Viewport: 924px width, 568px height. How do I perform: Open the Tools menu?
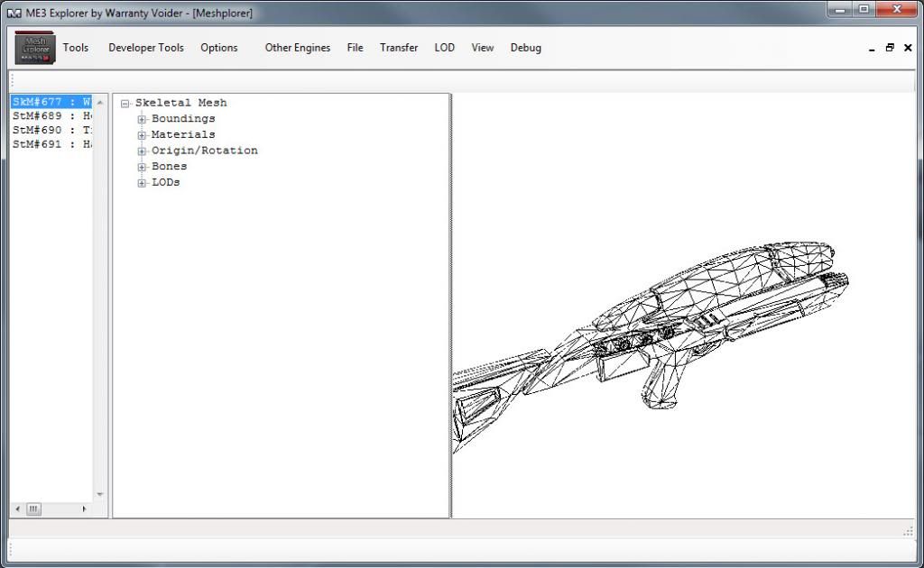pyautogui.click(x=76, y=48)
